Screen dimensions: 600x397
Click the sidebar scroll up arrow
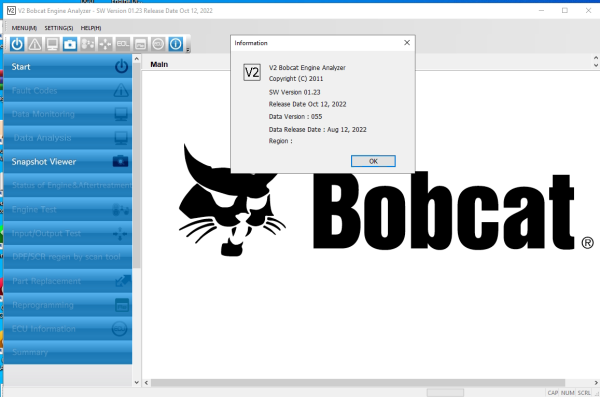point(137,59)
